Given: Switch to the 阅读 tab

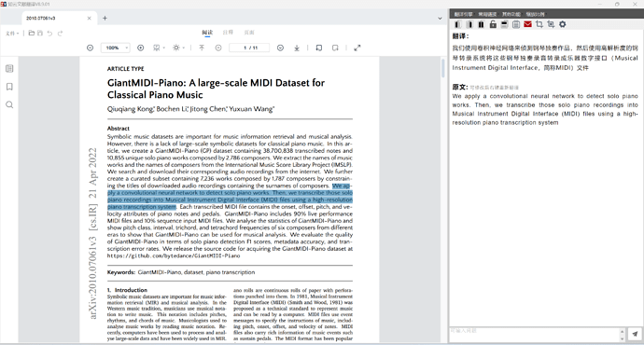Looking at the screenshot, I should click(207, 33).
